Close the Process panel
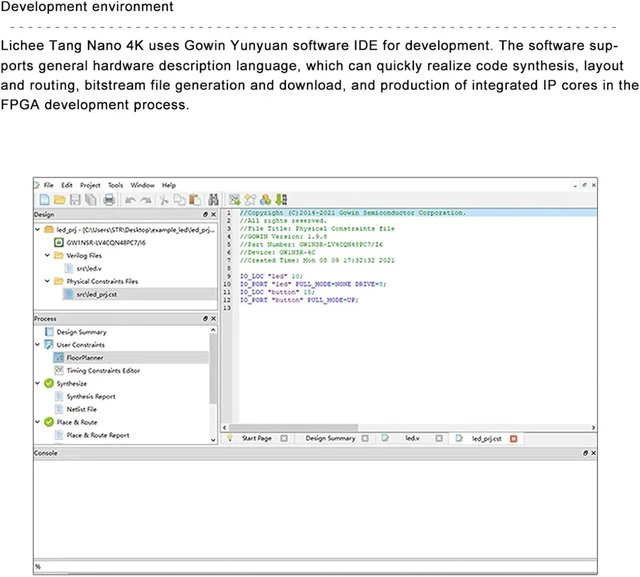Image resolution: width=640 pixels, height=577 pixels. pos(213,318)
